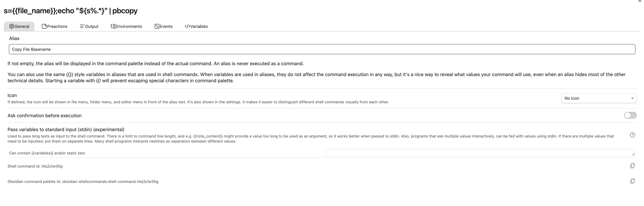Screen dimensions: 644x206
Task: Click the branching icon beside Environments
Action: tap(113, 26)
